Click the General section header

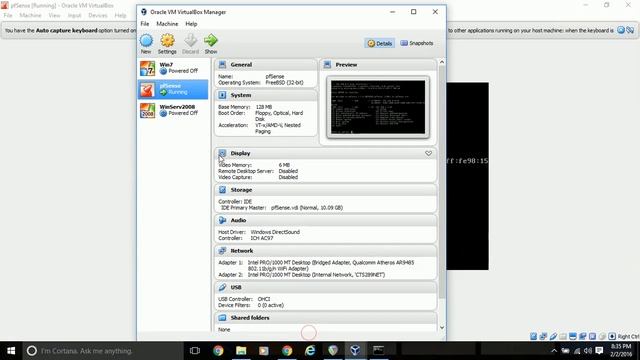pyautogui.click(x=266, y=64)
